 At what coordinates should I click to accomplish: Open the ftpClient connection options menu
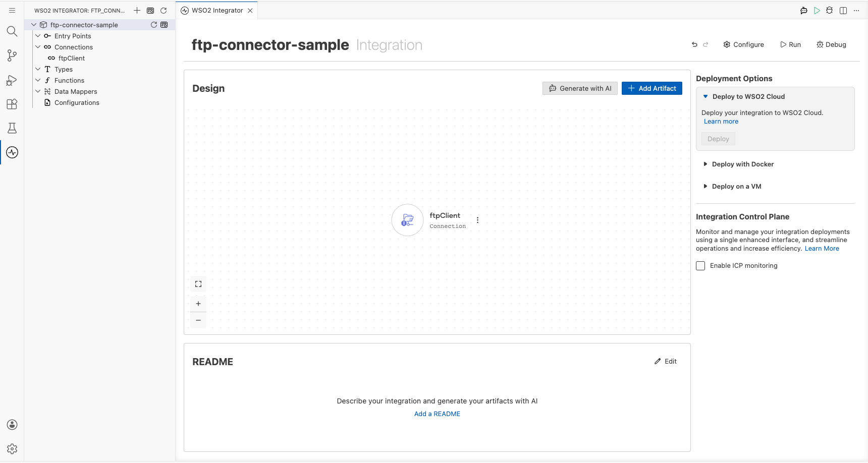click(477, 220)
